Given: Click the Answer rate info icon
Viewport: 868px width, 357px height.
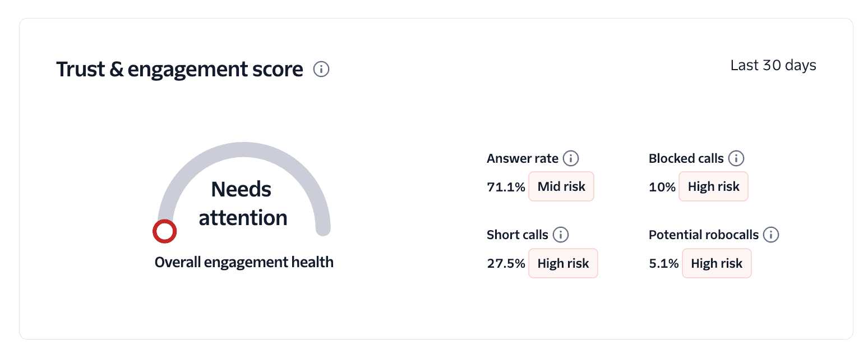Looking at the screenshot, I should tap(570, 158).
